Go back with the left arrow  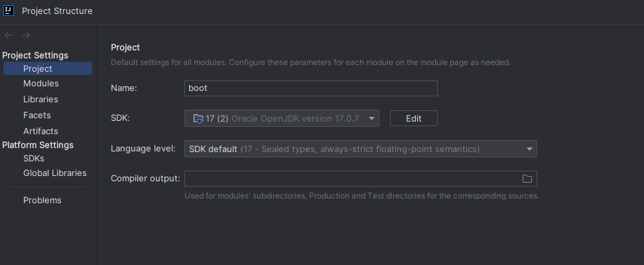(x=9, y=35)
